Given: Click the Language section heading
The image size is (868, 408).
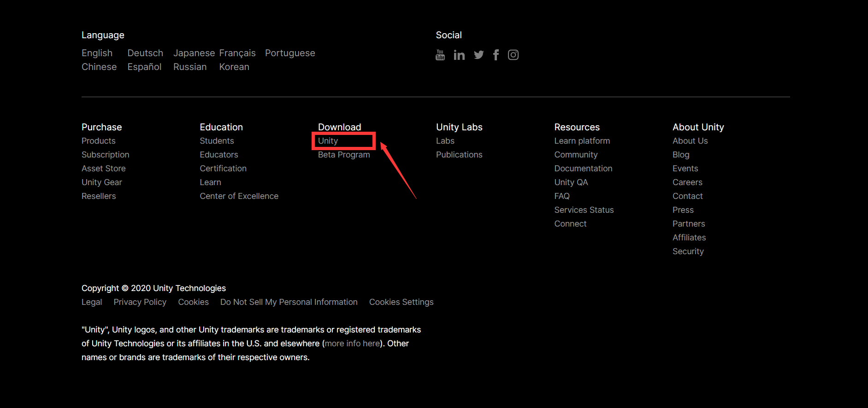Looking at the screenshot, I should (x=103, y=35).
